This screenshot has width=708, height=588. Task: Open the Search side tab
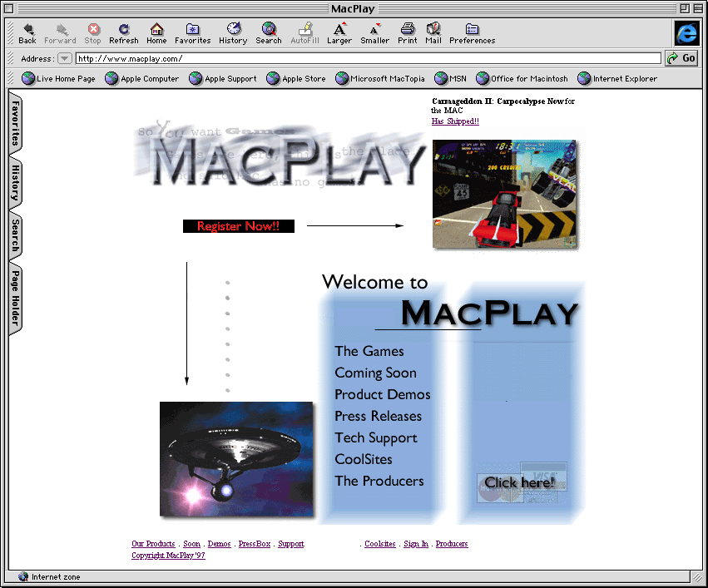pyautogui.click(x=15, y=235)
